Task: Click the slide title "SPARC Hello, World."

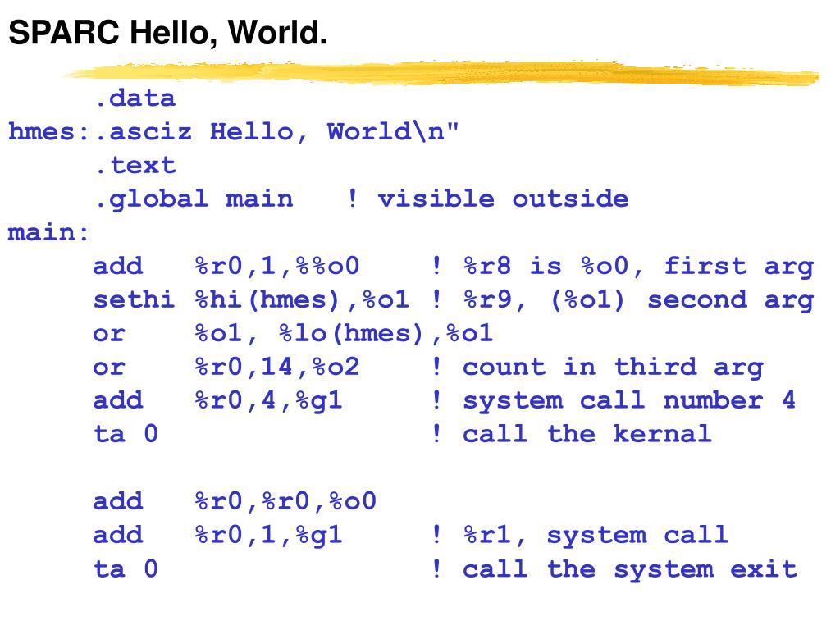Action: (167, 33)
